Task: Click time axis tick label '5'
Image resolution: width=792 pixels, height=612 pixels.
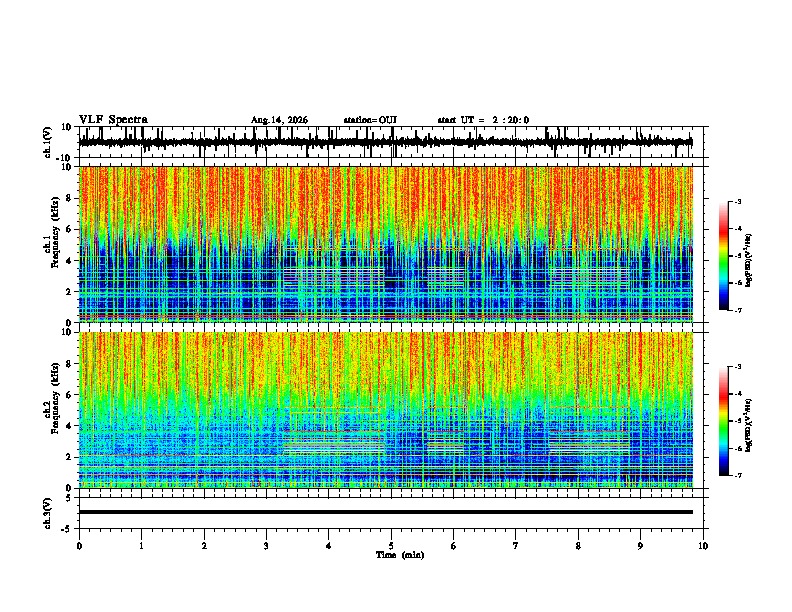Action: [391, 546]
